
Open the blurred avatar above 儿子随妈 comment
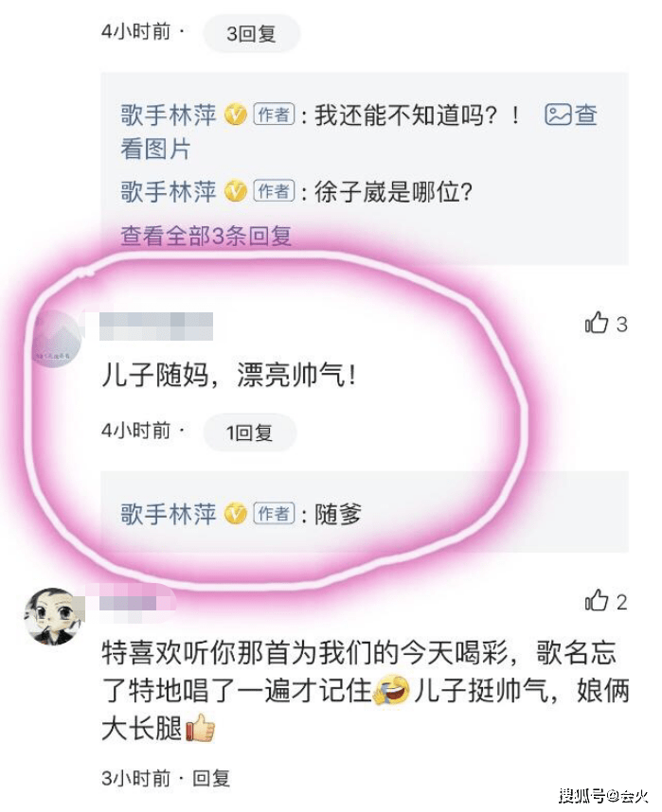pyautogui.click(x=57, y=339)
